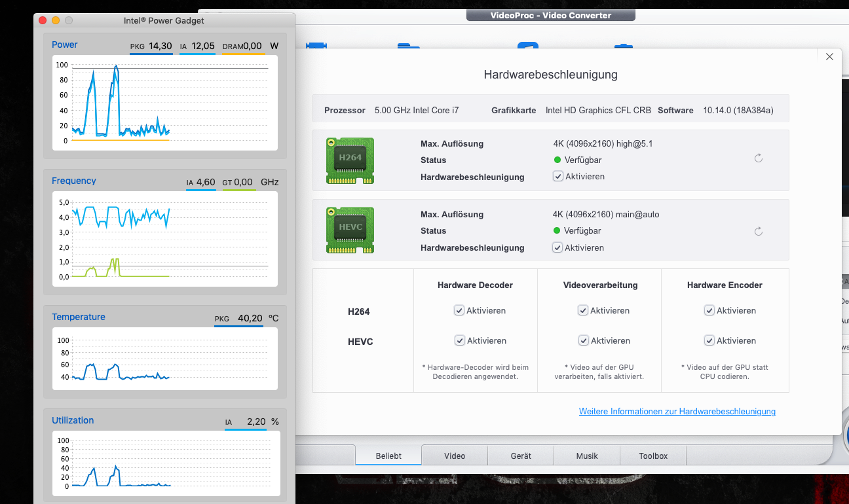Click the green HEVC chip icon

click(x=350, y=230)
